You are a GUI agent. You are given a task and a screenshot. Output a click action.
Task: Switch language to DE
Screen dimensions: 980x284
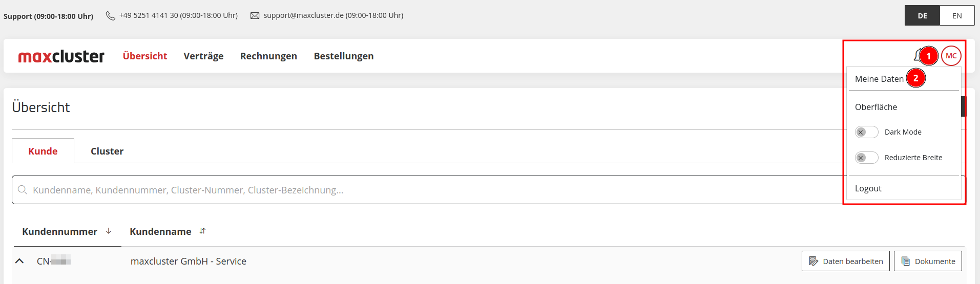922,16
